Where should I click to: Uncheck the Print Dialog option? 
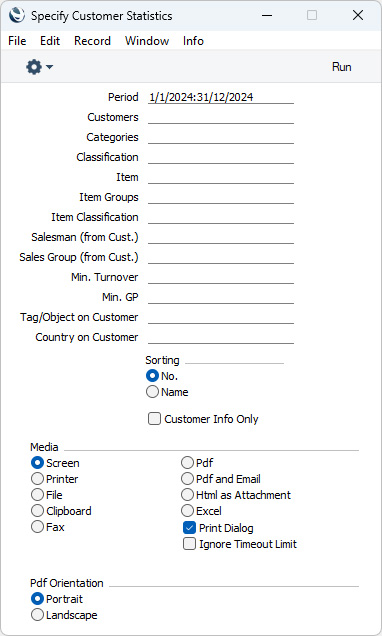tap(189, 528)
